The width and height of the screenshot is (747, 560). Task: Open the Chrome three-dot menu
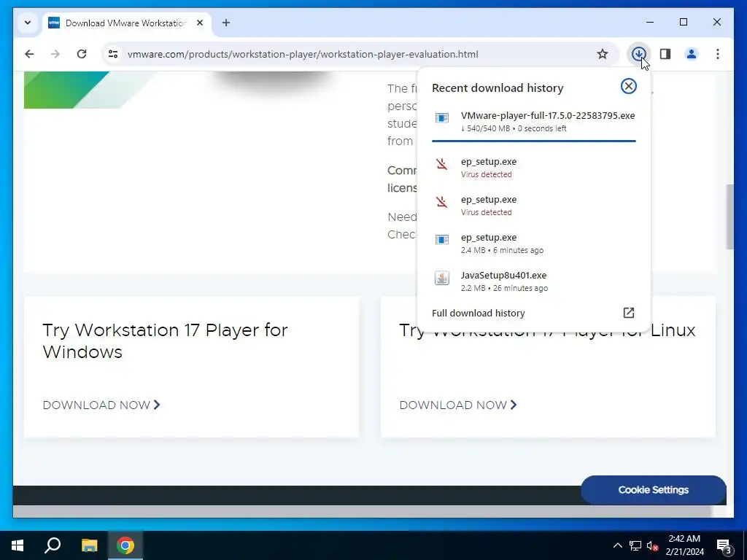coord(718,54)
